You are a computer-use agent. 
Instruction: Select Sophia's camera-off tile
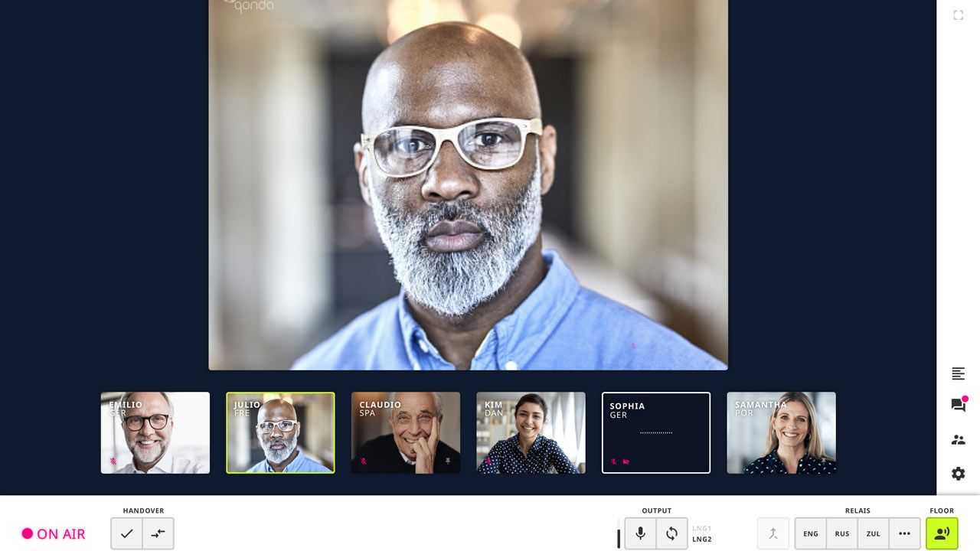[656, 432]
